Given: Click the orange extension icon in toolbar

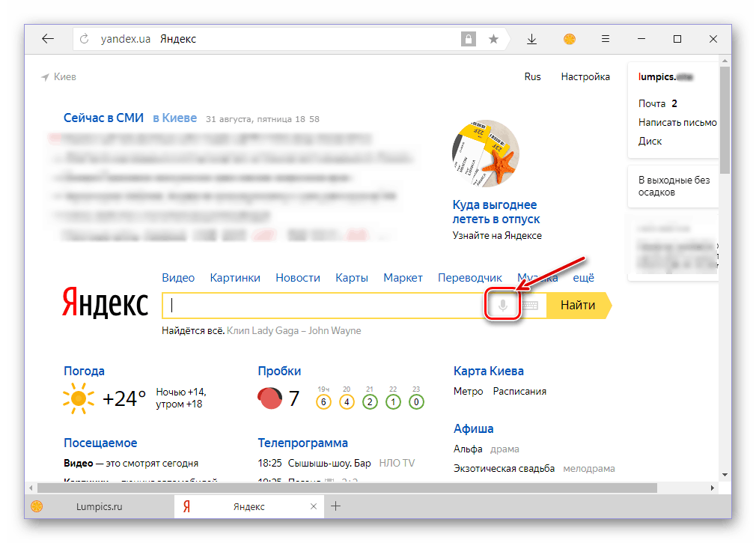Looking at the screenshot, I should click(x=569, y=39).
